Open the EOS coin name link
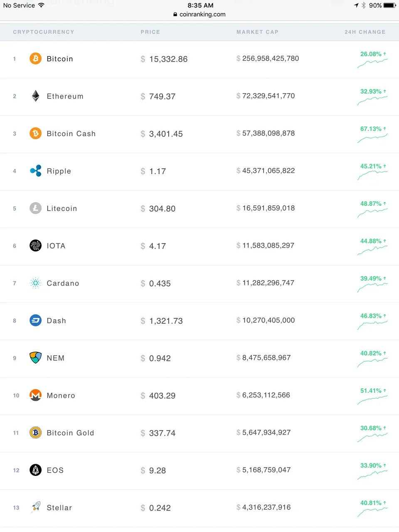399x532 pixels. 55,470
